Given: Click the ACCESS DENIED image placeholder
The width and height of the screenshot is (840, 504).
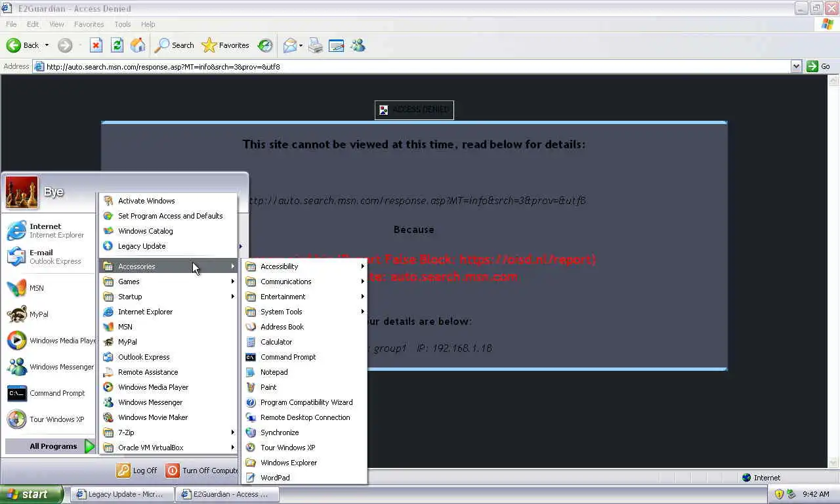Looking at the screenshot, I should (414, 110).
